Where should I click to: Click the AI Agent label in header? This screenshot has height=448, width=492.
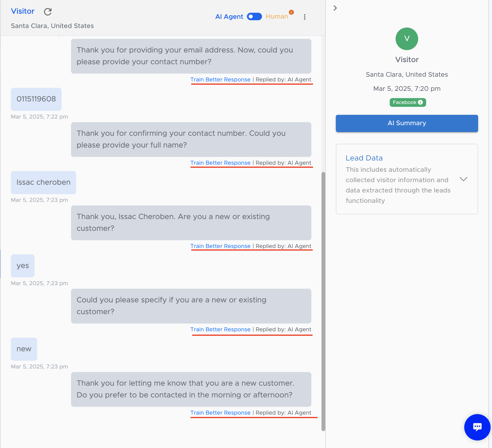[229, 17]
